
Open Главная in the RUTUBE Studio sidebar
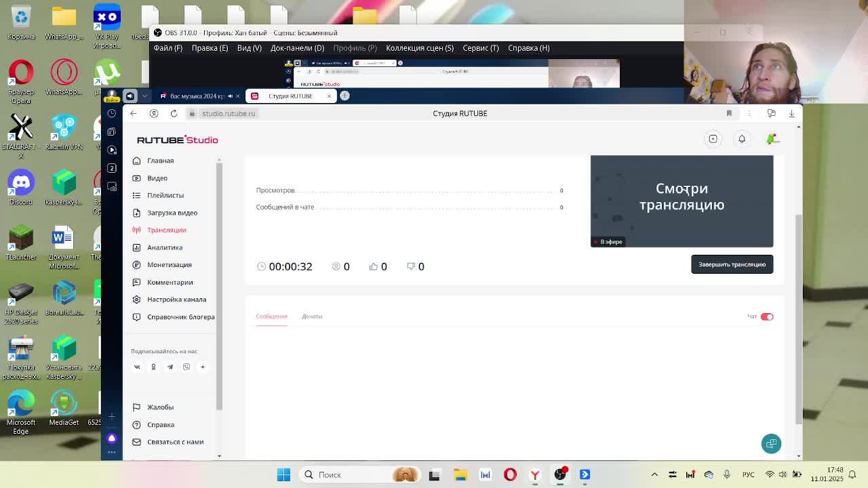click(x=160, y=161)
